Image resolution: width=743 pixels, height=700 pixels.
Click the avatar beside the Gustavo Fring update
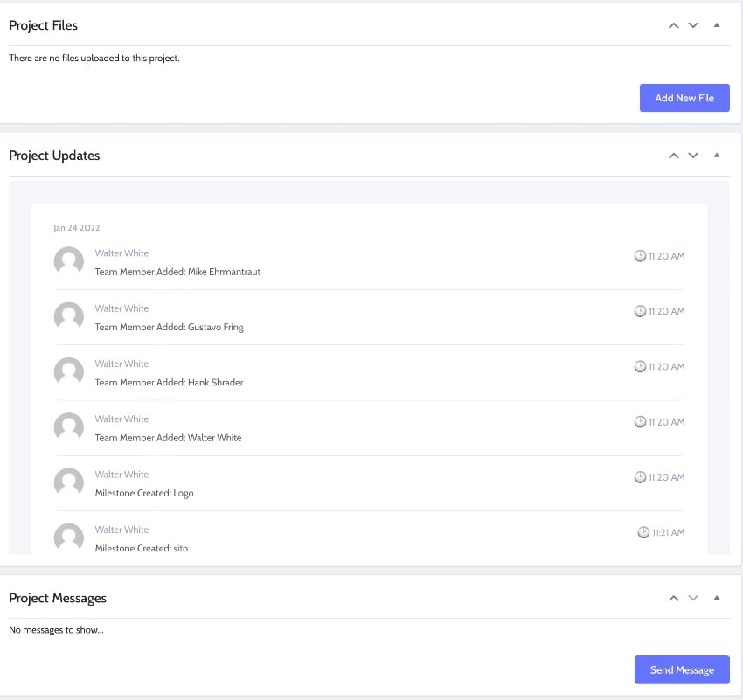(x=68, y=316)
